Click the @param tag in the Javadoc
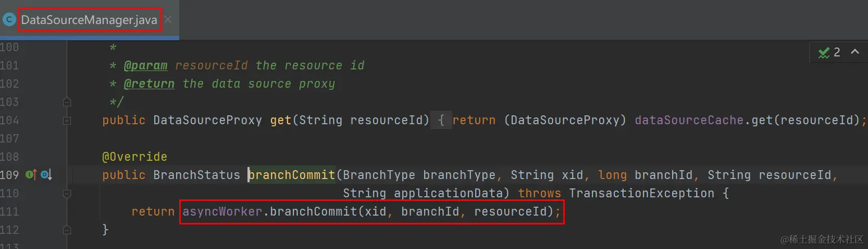The height and width of the screenshot is (249, 868). (x=146, y=66)
